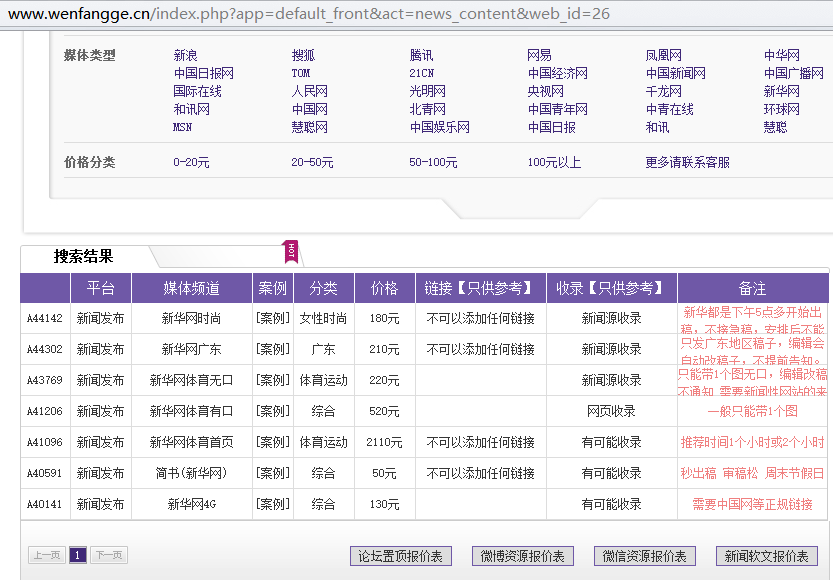Click the browser address bar URL
The height and width of the screenshot is (580, 833).
point(310,14)
